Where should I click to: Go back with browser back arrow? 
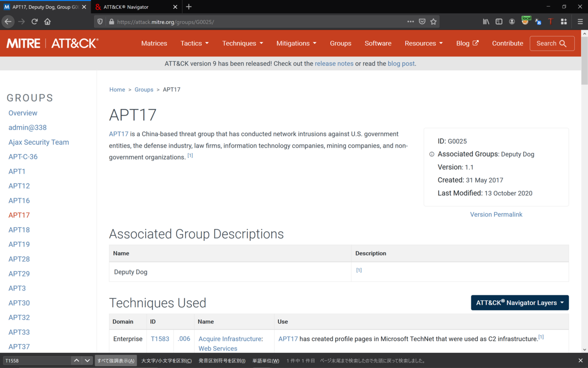[x=8, y=22]
